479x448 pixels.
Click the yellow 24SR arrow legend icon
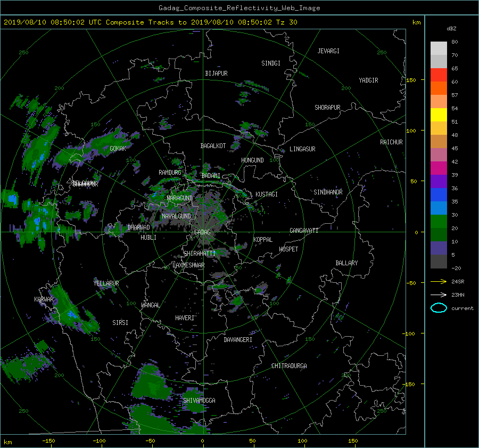[x=439, y=281]
